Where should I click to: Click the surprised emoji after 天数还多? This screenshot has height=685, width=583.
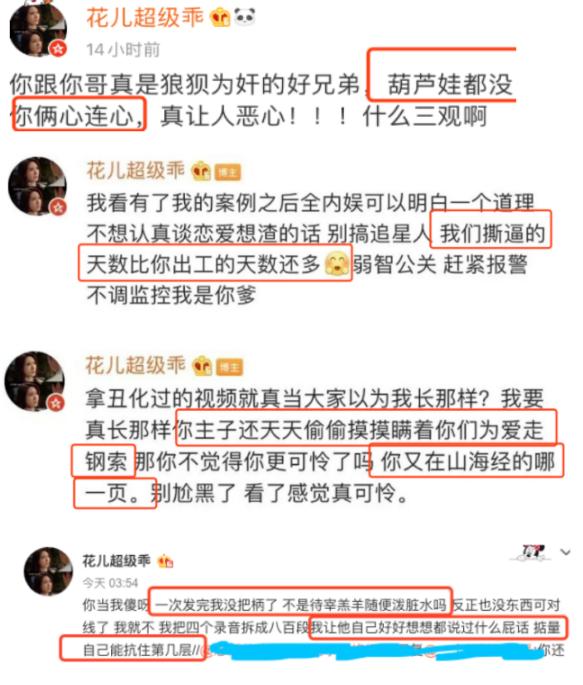click(337, 263)
